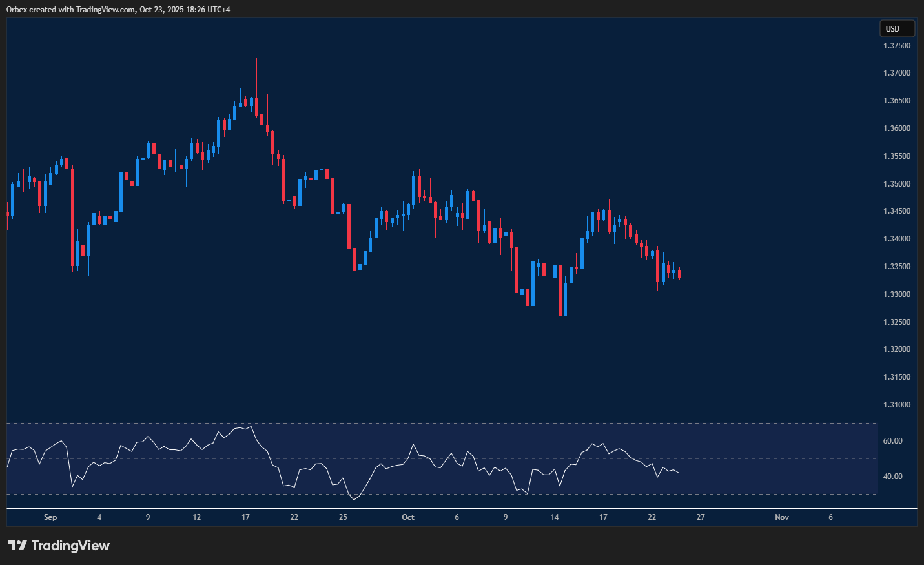The image size is (924, 565).
Task: Expand the Nov label on the time axis
Action: (781, 517)
